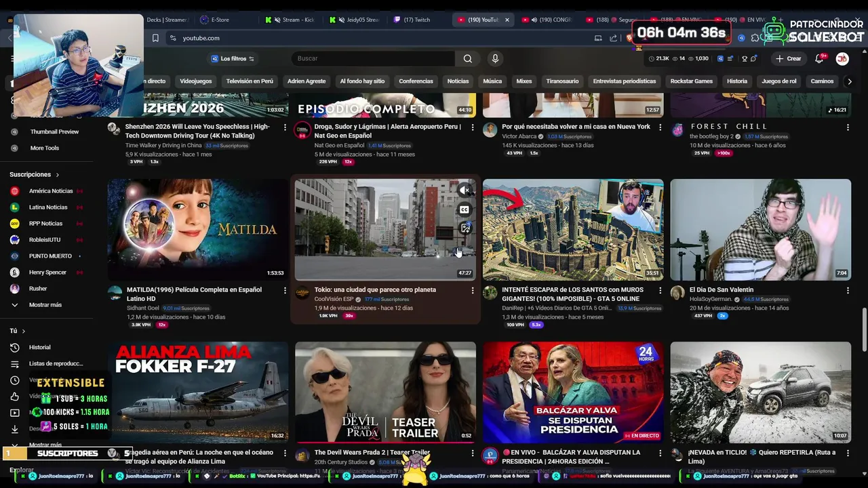868x488 pixels.
Task: Switch to the E-Store browser tab
Action: 220,20
